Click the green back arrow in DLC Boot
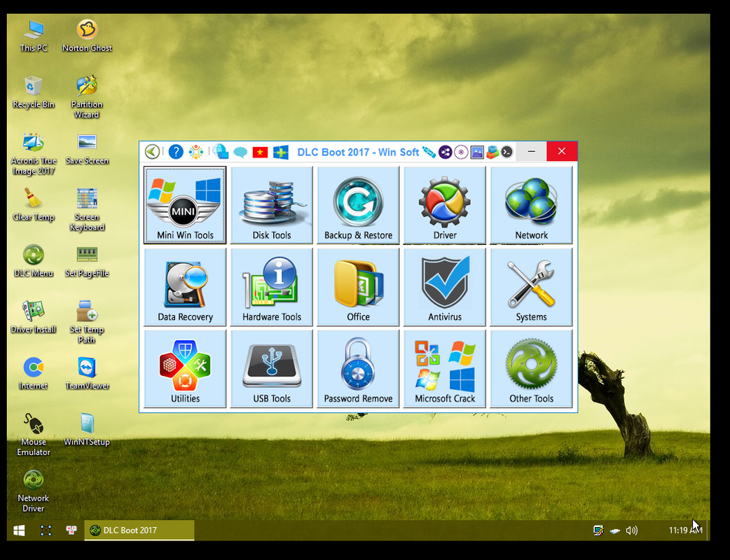This screenshot has width=730, height=560. (x=152, y=152)
